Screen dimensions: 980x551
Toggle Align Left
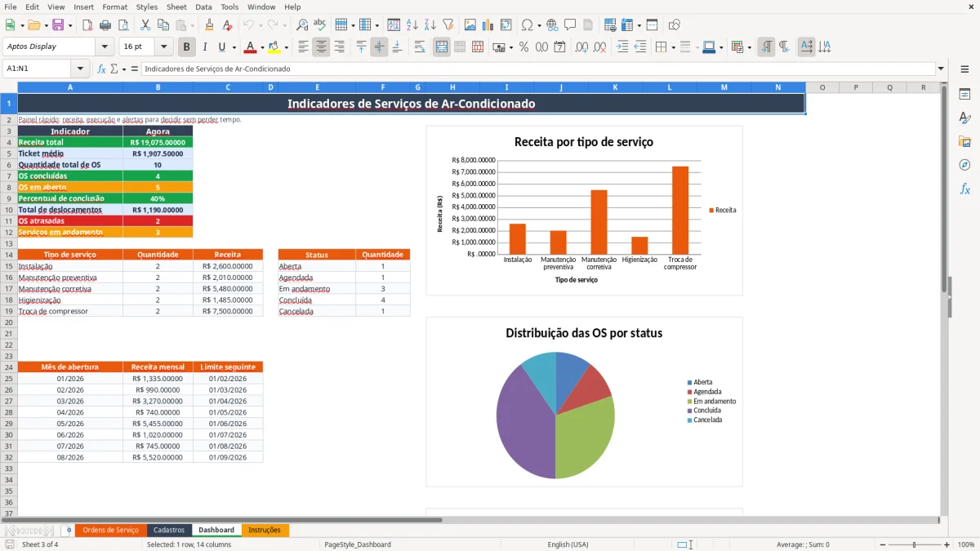coord(303,47)
